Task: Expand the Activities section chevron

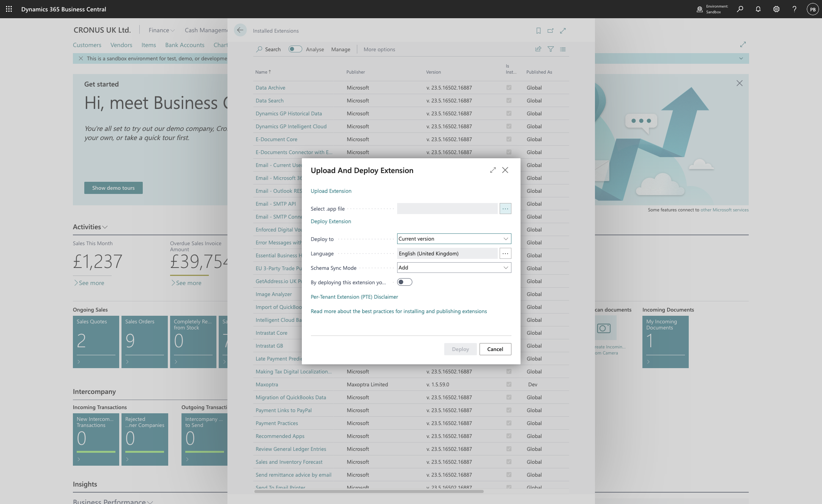Action: [105, 227]
